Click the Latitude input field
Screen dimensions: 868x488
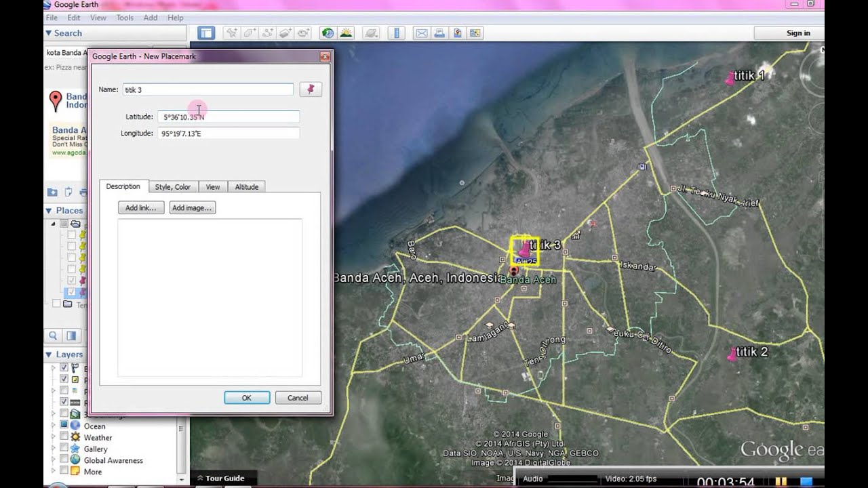point(229,117)
